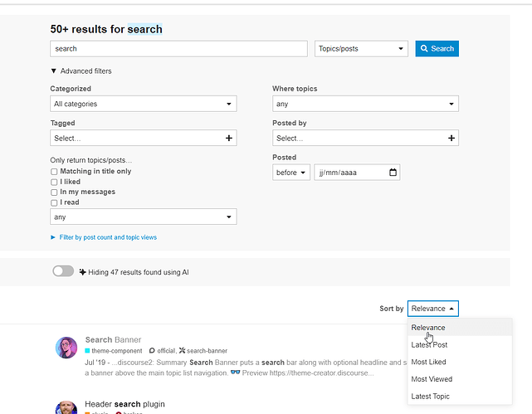Screen dimensions: 532x414
Task: Select Most Liked sort option
Action: [x=460, y=362]
